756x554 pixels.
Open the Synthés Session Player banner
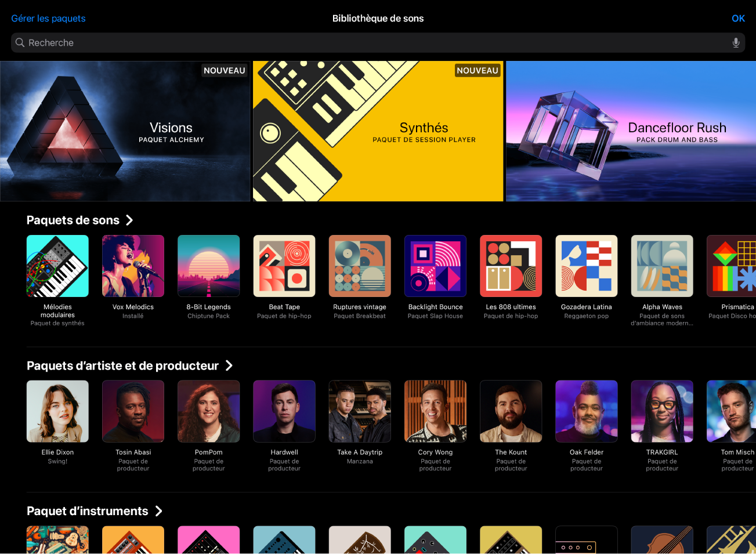coord(378,131)
